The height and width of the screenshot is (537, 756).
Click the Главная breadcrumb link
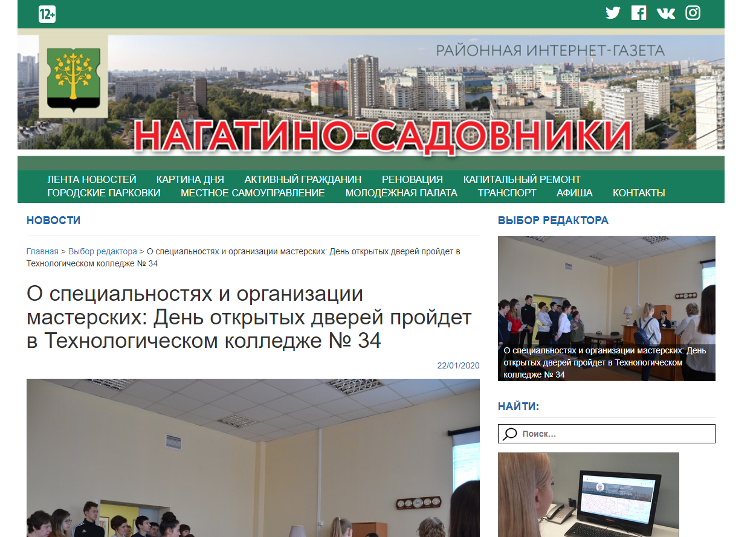[x=42, y=251]
